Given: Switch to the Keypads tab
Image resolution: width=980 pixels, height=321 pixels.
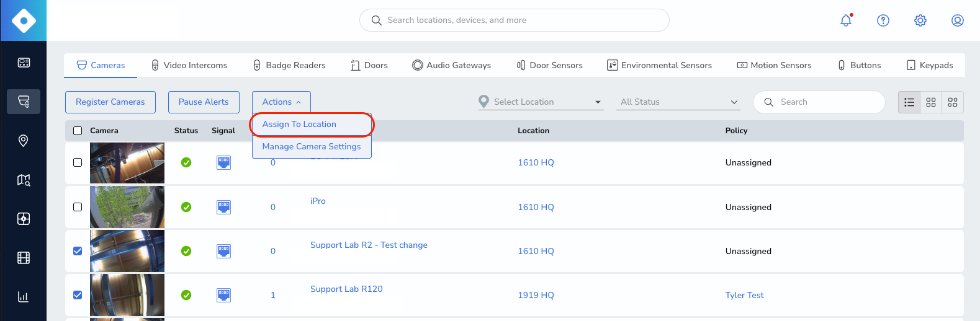Looking at the screenshot, I should tap(930, 65).
